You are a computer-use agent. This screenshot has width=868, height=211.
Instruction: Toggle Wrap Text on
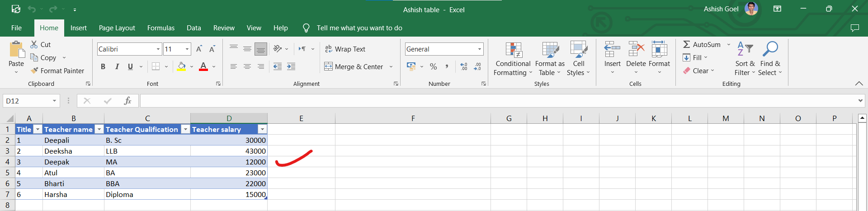point(345,49)
